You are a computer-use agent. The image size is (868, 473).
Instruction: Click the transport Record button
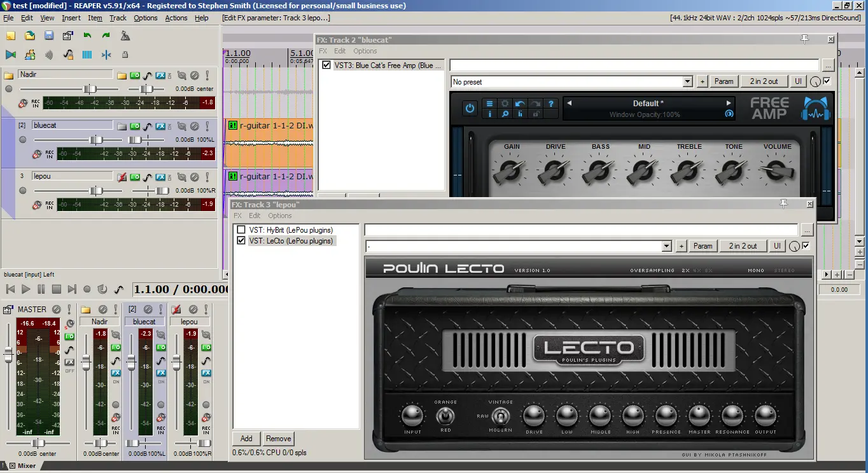(87, 289)
